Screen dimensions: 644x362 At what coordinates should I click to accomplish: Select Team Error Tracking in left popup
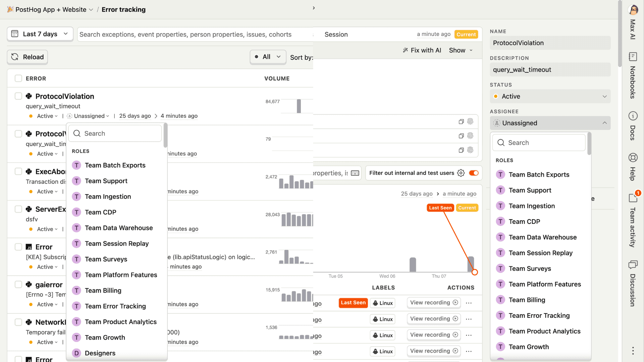tap(115, 306)
